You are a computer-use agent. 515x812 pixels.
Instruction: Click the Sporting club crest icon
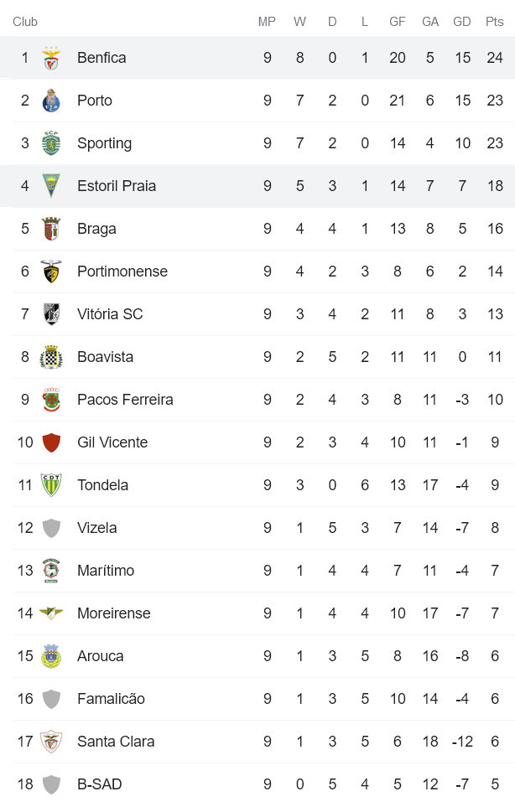[x=51, y=143]
